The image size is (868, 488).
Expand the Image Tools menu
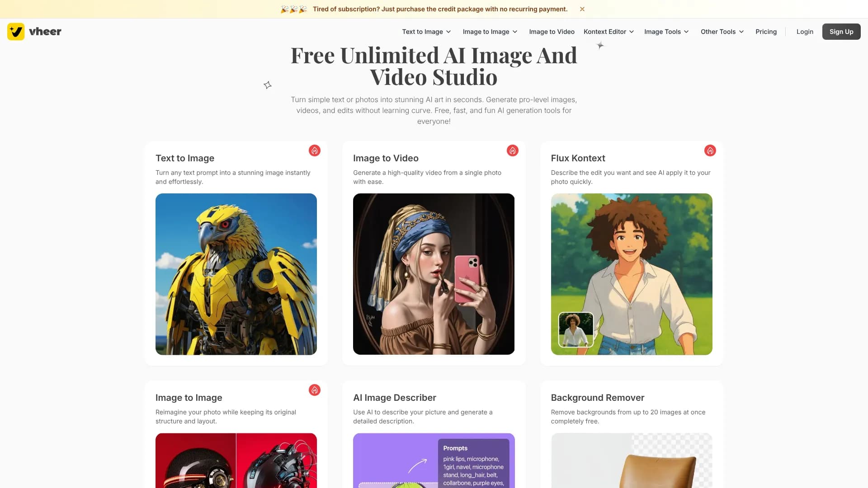[666, 32]
